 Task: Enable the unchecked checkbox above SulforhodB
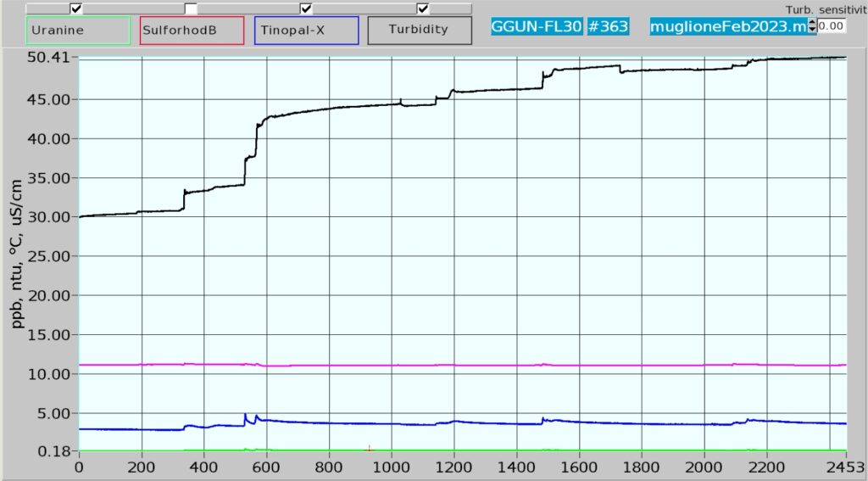point(191,8)
